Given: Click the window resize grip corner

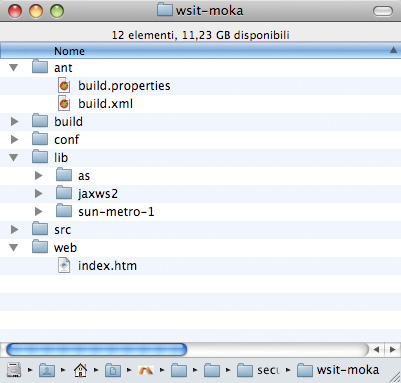Looking at the screenshot, I should click(x=395, y=377).
